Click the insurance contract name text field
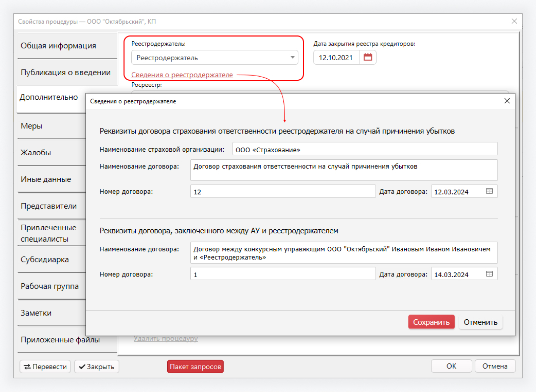Viewport: 536px width, 392px height. pos(344,170)
